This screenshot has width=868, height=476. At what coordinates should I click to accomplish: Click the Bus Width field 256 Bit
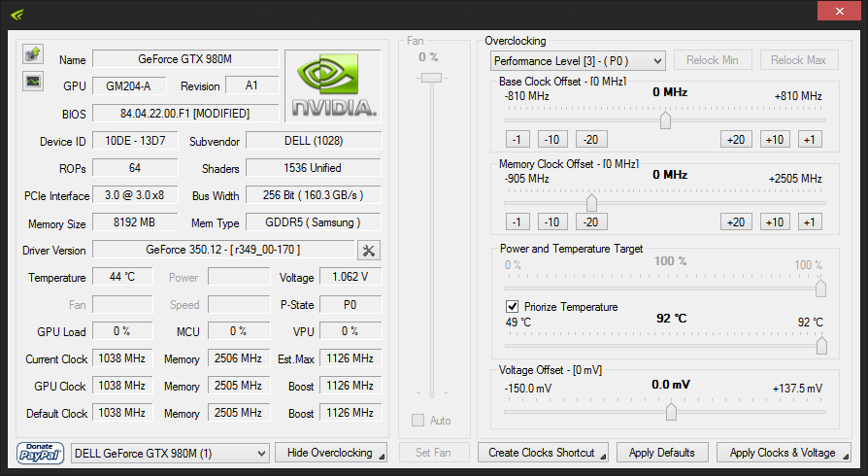coord(314,195)
